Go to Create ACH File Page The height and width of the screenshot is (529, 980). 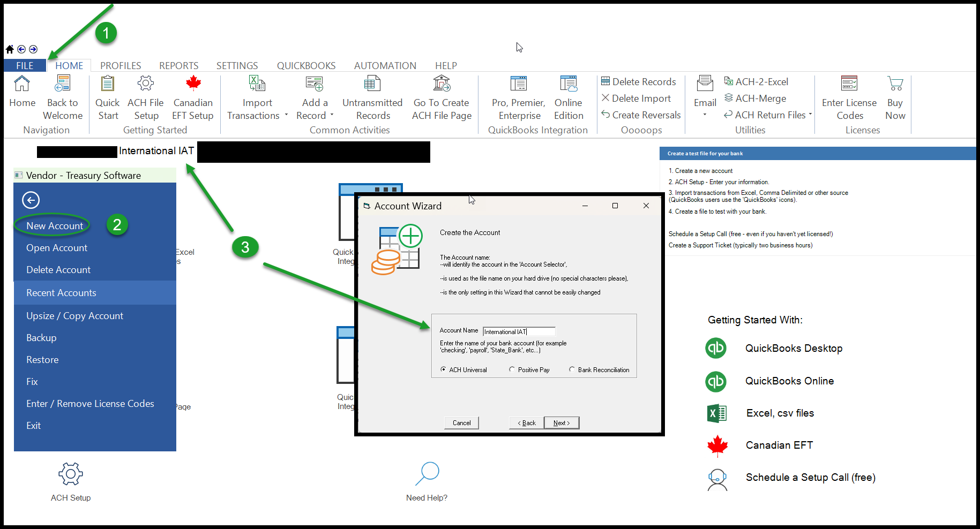442,84
